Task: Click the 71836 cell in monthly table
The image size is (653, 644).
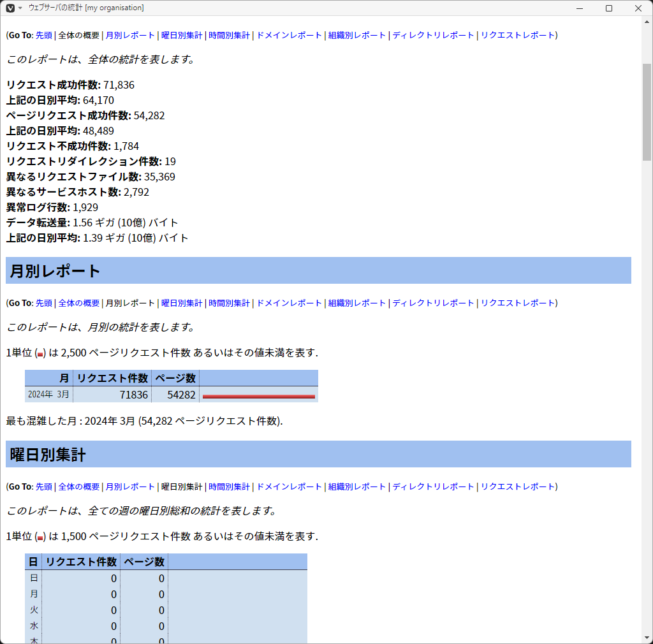Action: [x=112, y=394]
